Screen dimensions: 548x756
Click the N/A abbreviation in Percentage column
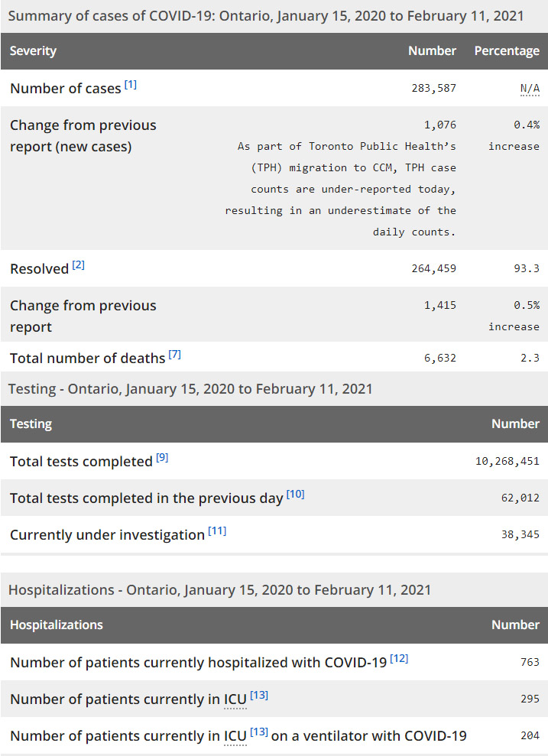click(530, 88)
